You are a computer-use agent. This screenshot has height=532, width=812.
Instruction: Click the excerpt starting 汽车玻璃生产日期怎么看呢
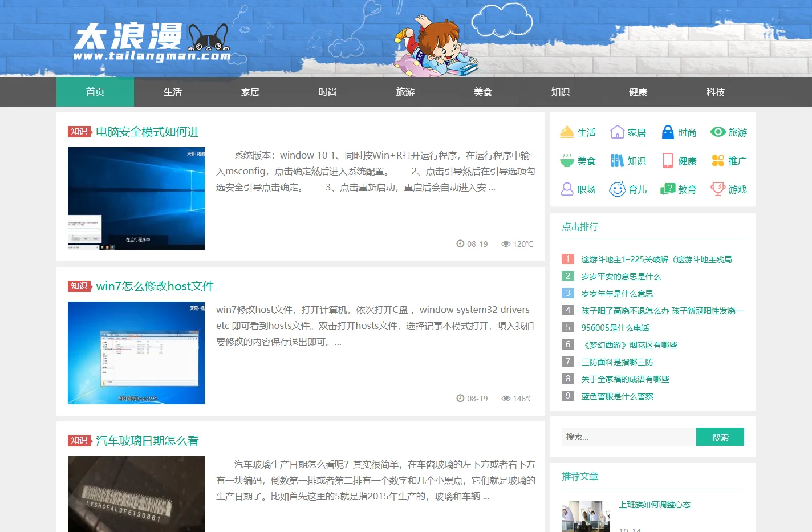375,480
